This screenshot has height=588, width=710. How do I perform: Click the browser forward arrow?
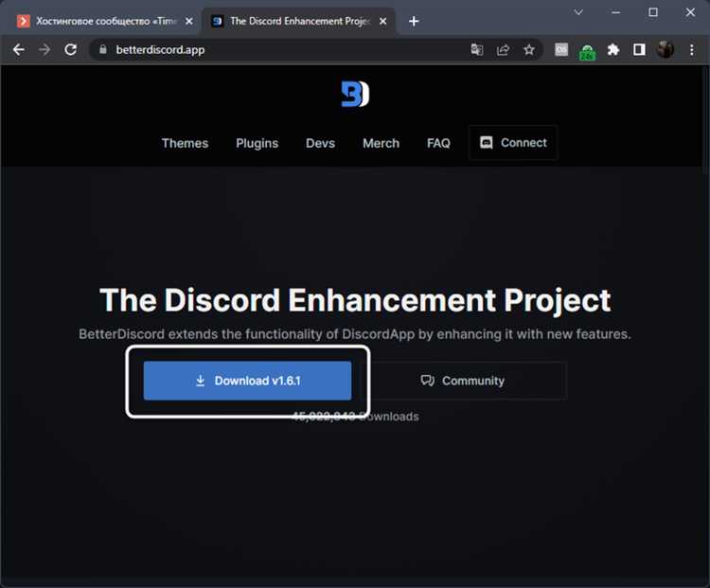[x=44, y=49]
